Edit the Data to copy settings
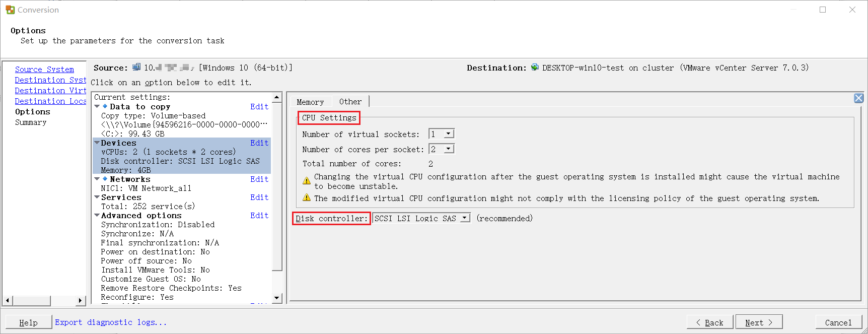This screenshot has height=334, width=868. coord(259,107)
